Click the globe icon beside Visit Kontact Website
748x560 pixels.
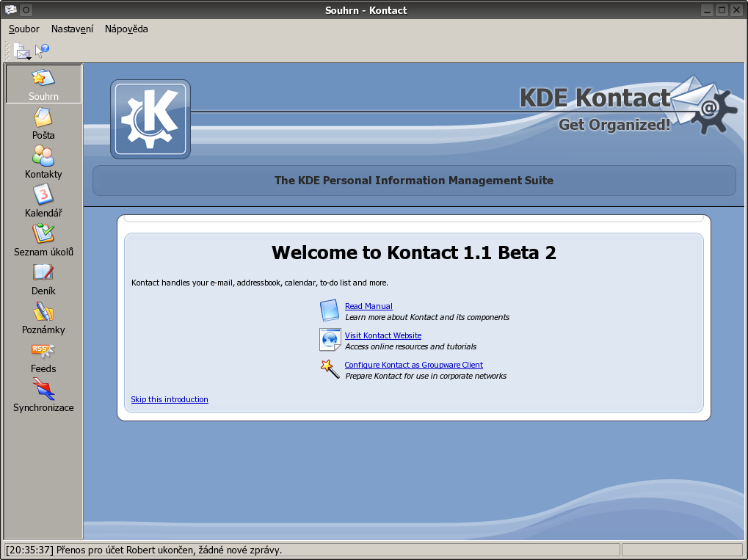[x=330, y=340]
